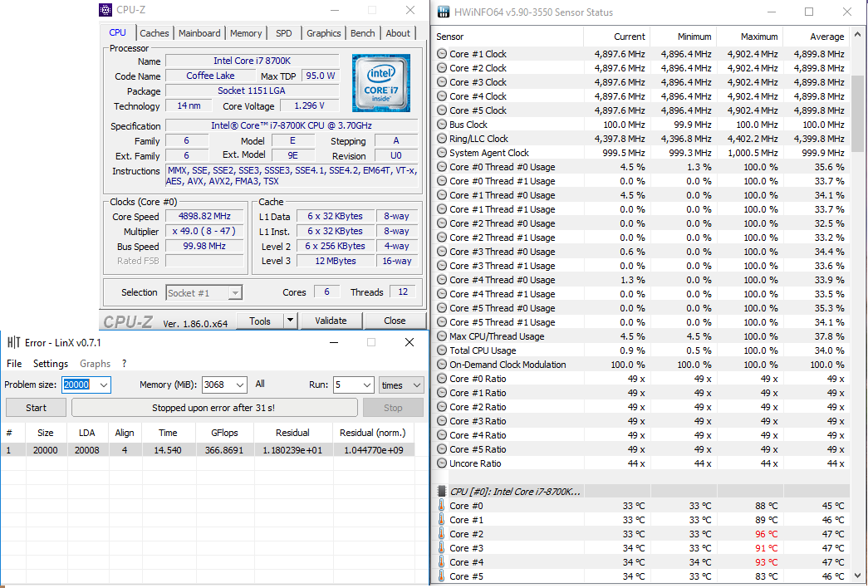
Task: Click the Tools button in CPU-Z
Action: click(x=260, y=321)
